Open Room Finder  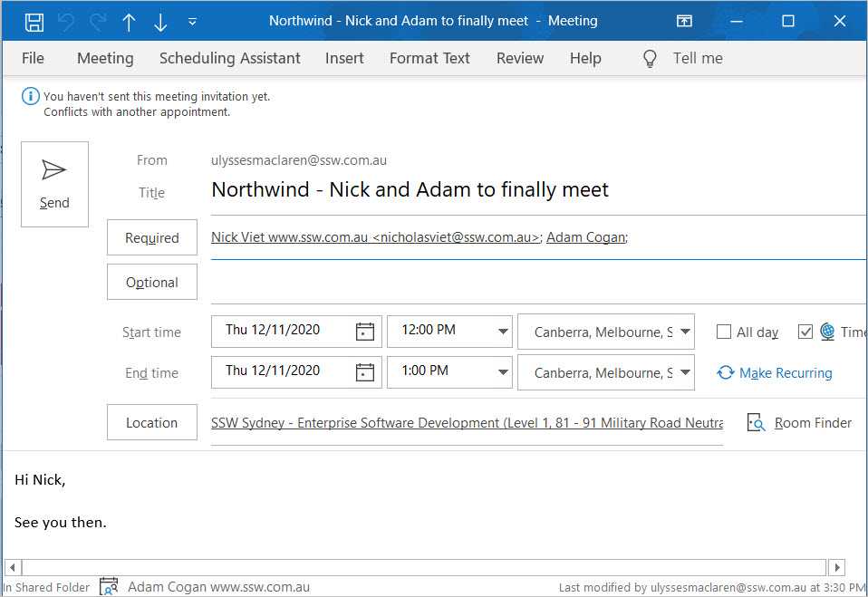click(799, 423)
